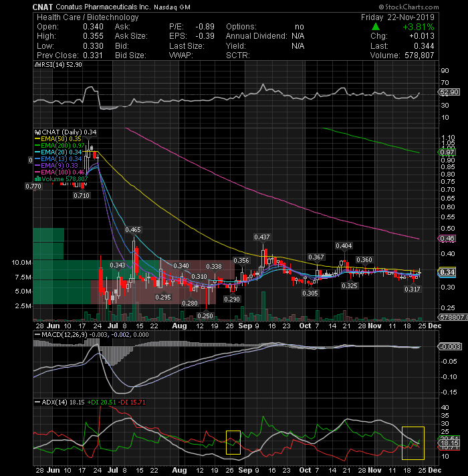Click the magenta 0.46 axis value tag

447,239
